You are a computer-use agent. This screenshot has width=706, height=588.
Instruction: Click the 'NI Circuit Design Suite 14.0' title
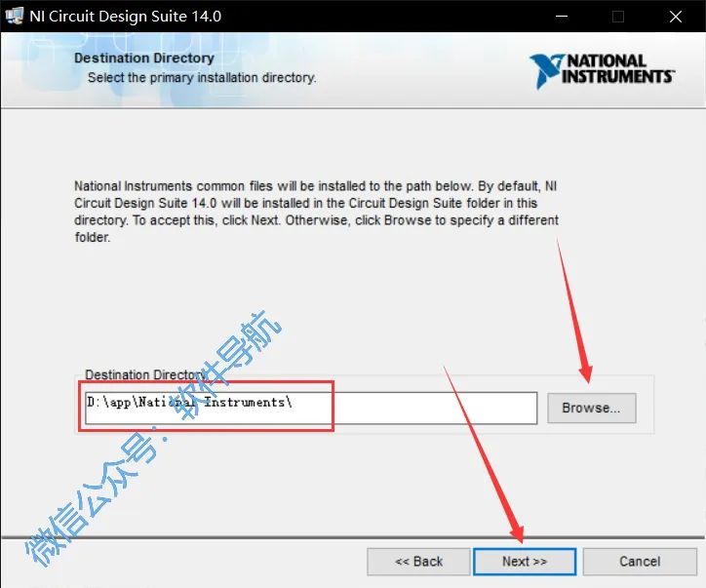point(125,17)
